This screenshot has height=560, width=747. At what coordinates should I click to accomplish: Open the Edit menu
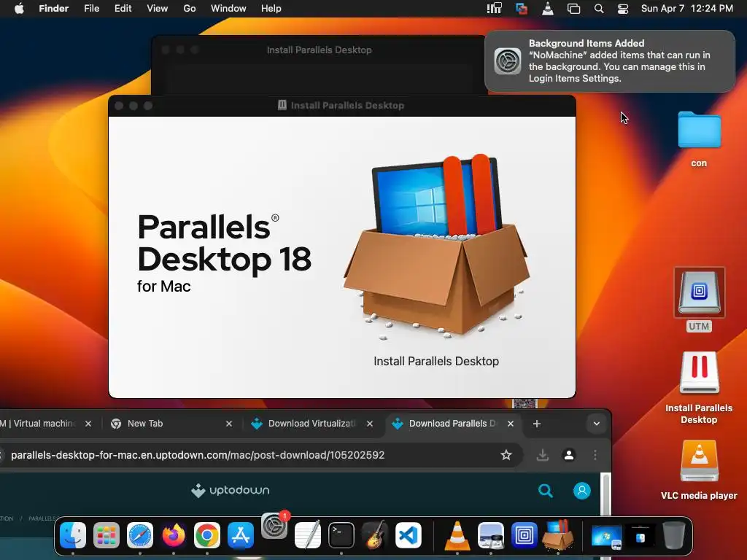(x=123, y=9)
